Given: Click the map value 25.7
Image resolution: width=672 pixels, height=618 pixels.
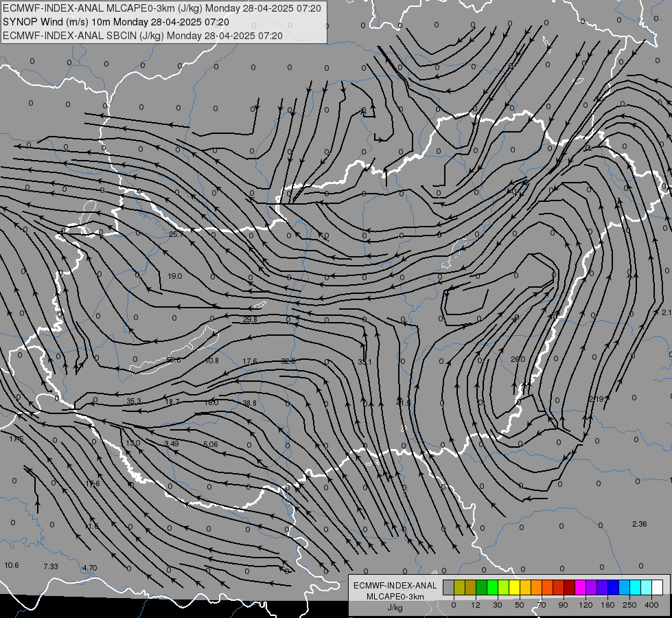Looking at the screenshot, I should (x=176, y=234).
